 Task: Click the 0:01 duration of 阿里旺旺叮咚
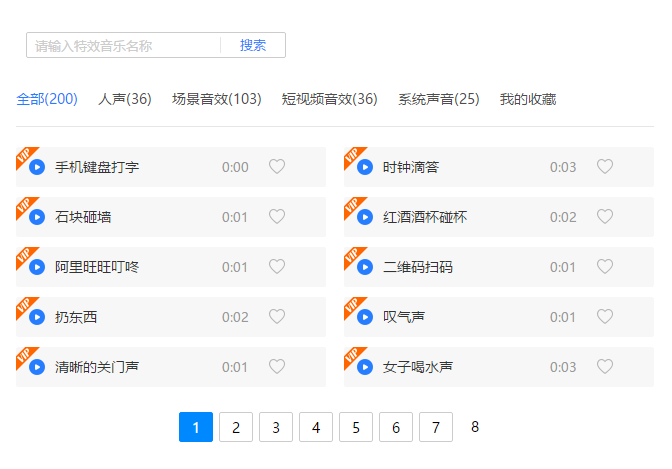(x=234, y=268)
